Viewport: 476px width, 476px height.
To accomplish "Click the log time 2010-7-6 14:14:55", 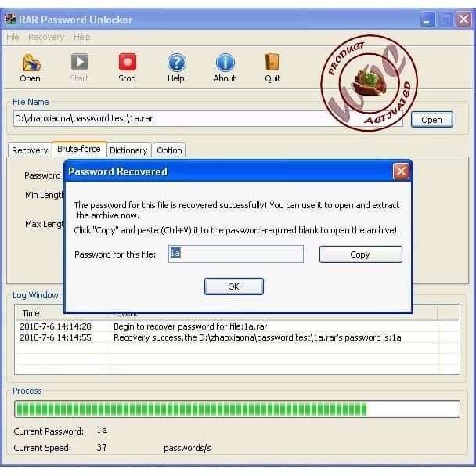I will point(56,337).
